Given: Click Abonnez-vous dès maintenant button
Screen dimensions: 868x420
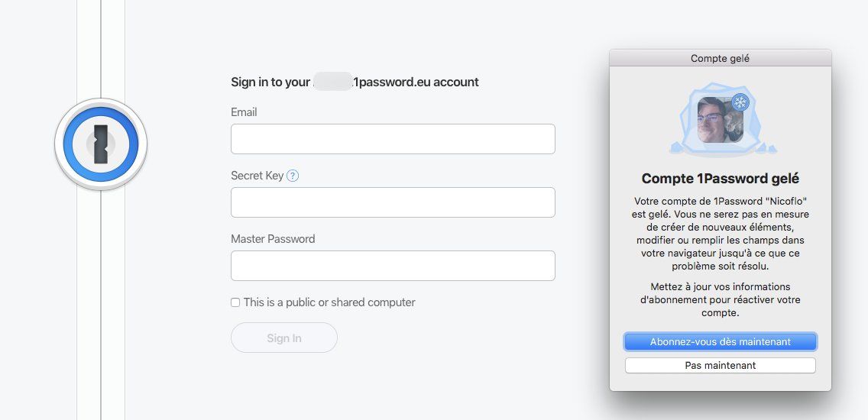Looking at the screenshot, I should 720,341.
